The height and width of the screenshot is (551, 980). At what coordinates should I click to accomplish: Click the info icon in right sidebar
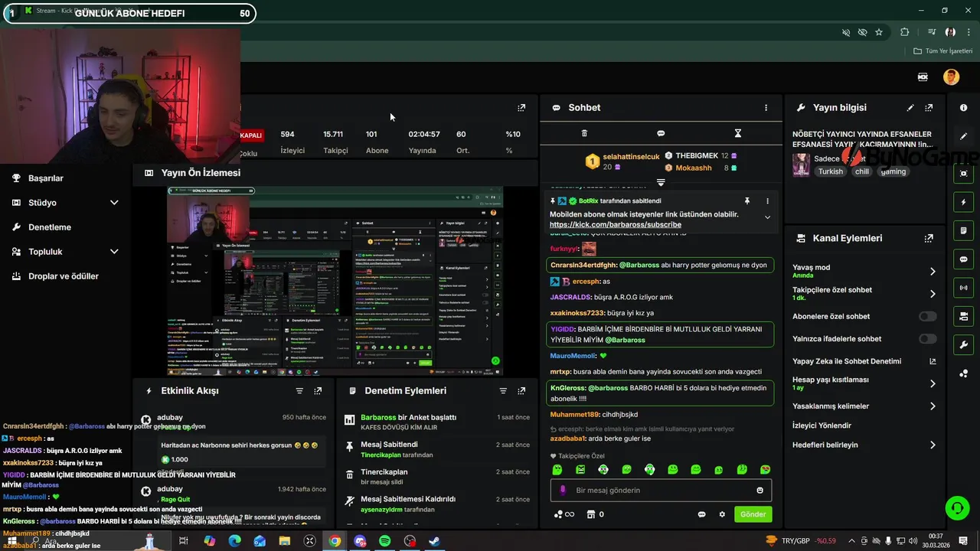[x=963, y=108]
